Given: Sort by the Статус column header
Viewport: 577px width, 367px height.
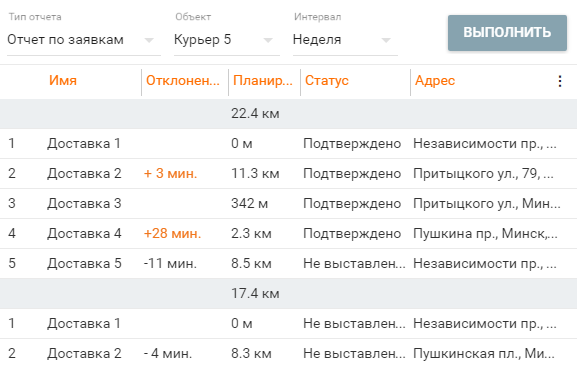Looking at the screenshot, I should (327, 81).
